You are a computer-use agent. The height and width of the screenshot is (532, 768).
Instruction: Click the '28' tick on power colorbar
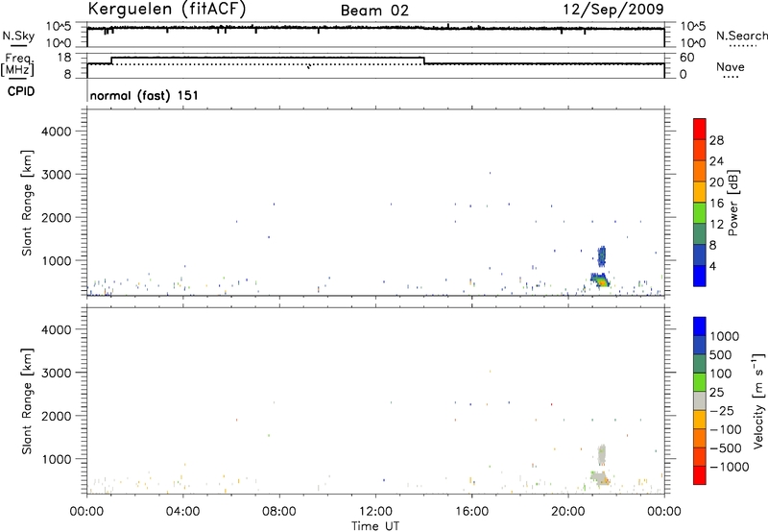click(x=716, y=140)
